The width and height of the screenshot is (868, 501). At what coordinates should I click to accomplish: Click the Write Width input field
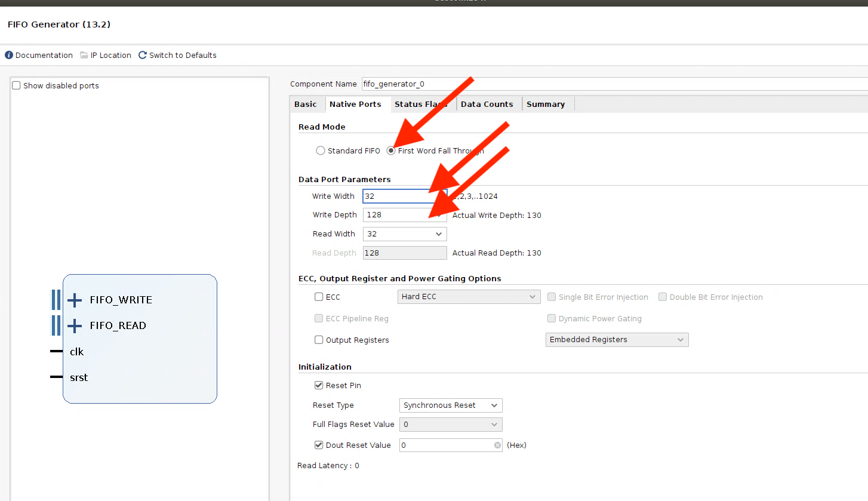point(394,196)
